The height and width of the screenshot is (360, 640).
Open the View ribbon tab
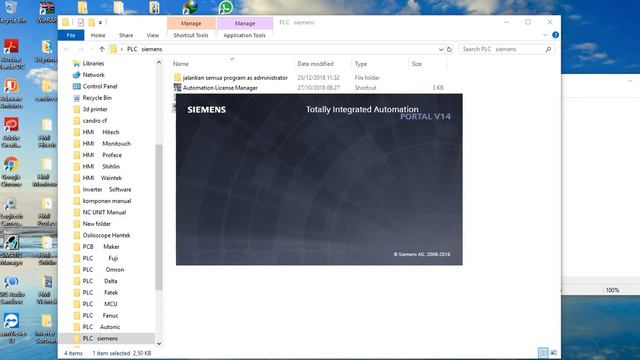[153, 36]
